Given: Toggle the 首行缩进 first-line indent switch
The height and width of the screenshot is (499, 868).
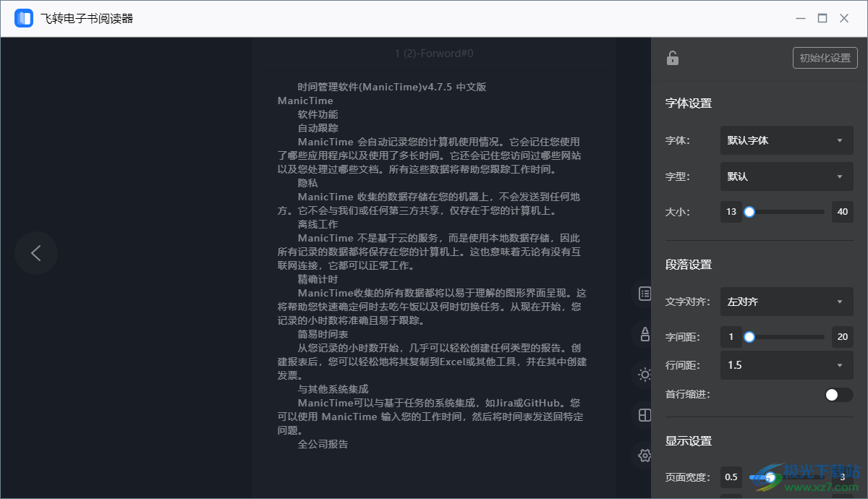Looking at the screenshot, I should point(839,395).
